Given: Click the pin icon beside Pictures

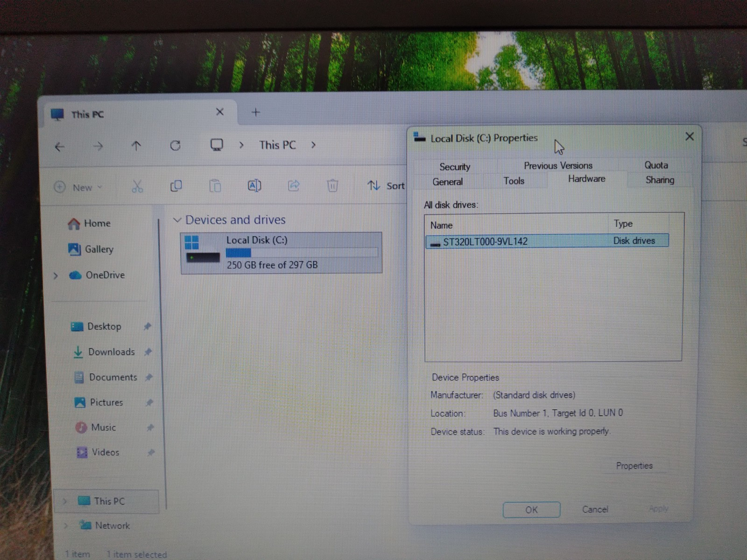Looking at the screenshot, I should 149,402.
